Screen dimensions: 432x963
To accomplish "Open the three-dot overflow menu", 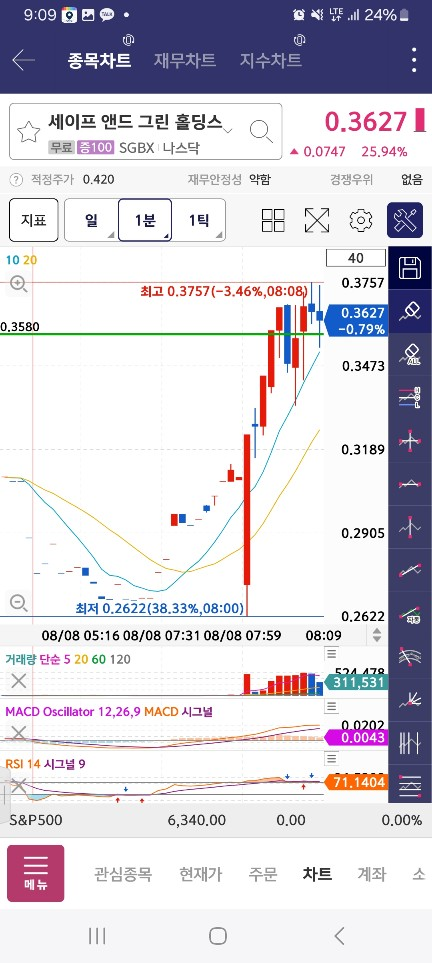I will click(415, 60).
